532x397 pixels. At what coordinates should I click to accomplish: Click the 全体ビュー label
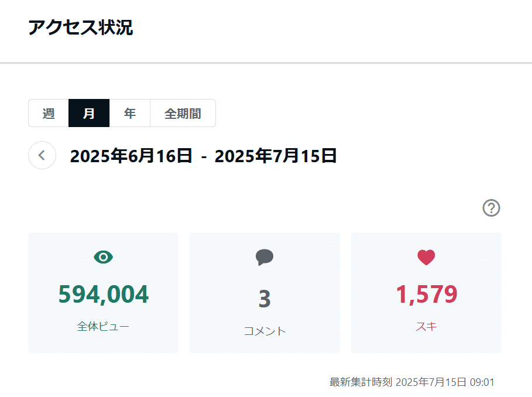103,326
